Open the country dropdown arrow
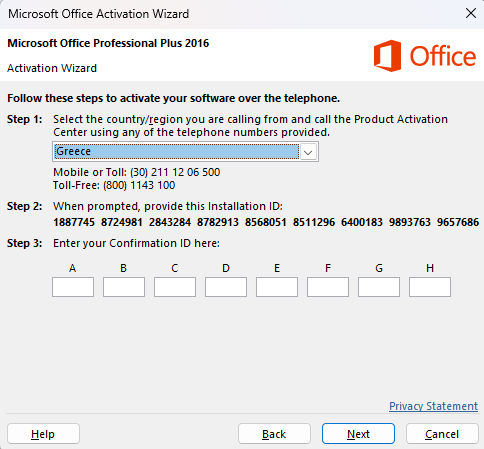This screenshot has width=484, height=449. (308, 152)
